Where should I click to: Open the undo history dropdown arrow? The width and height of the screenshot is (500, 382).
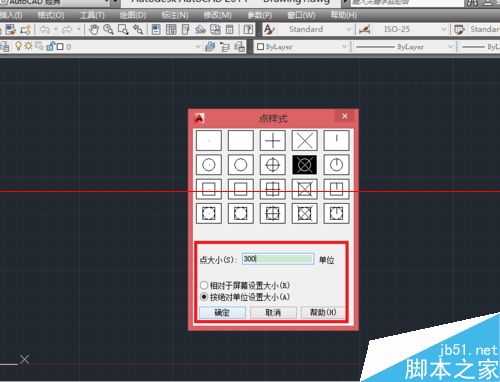[x=56, y=29]
